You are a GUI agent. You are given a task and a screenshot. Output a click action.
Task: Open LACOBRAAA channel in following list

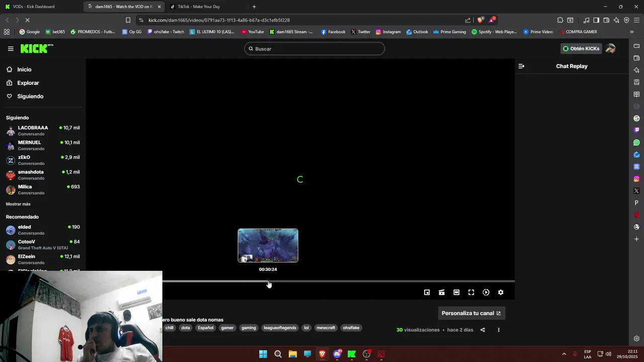coord(43,131)
